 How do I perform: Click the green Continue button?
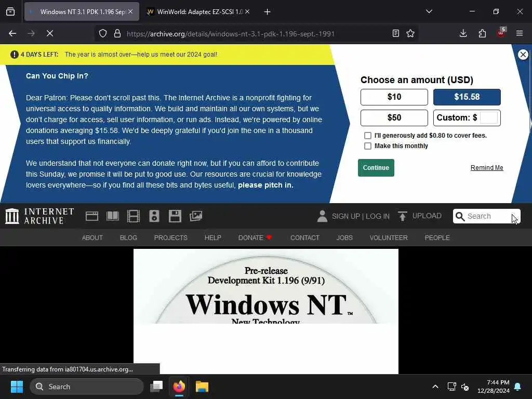376,168
